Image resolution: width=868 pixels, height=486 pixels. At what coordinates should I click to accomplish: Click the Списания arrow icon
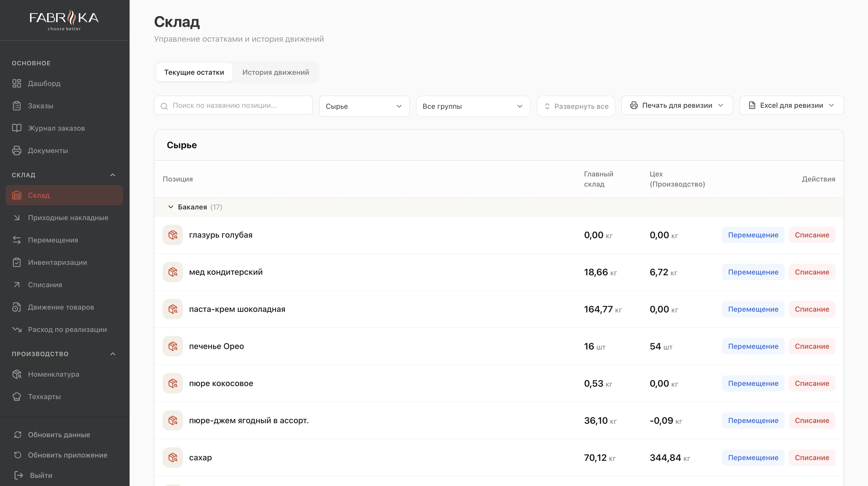tap(17, 285)
